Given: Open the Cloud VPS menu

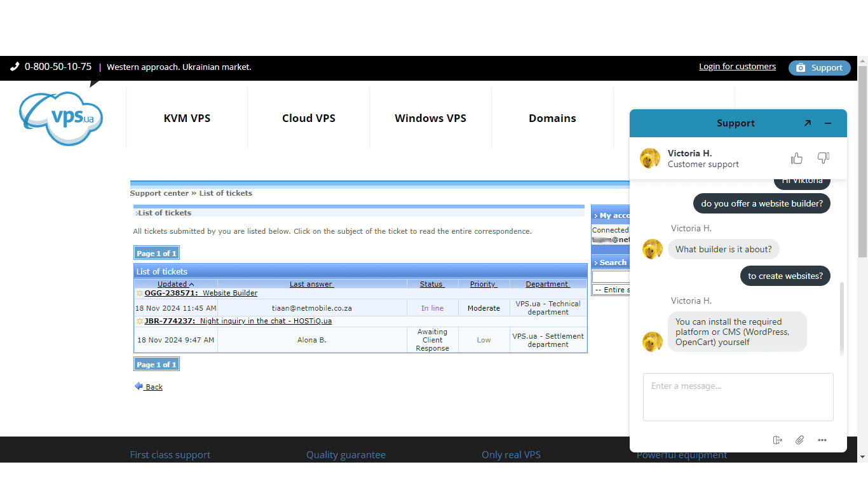Looking at the screenshot, I should coord(309,118).
